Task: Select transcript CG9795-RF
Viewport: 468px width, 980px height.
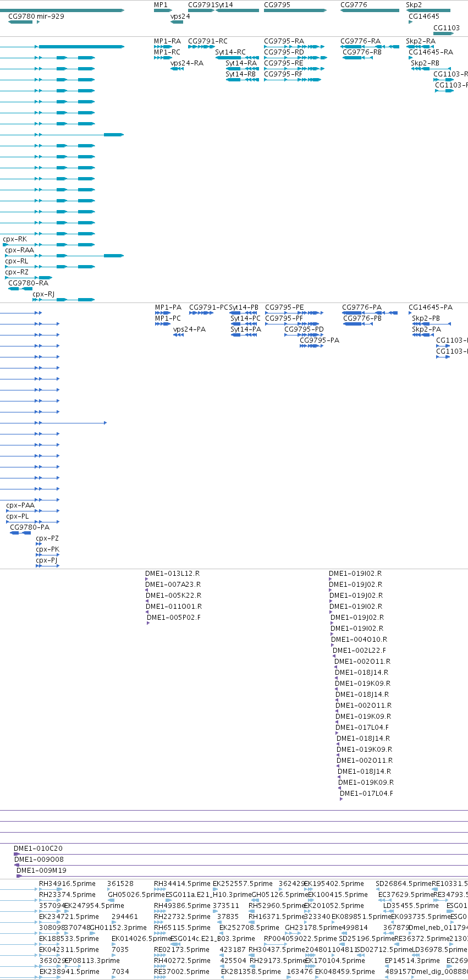Action: [x=283, y=74]
